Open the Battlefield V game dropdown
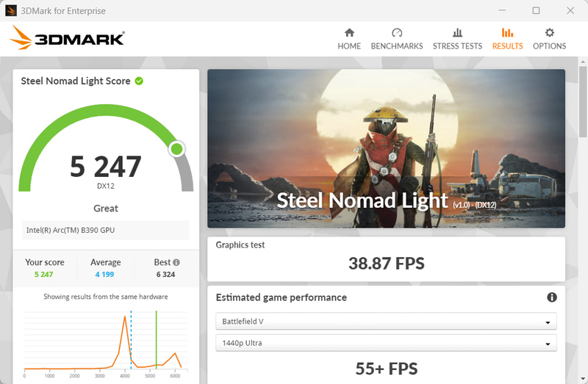 click(386, 322)
